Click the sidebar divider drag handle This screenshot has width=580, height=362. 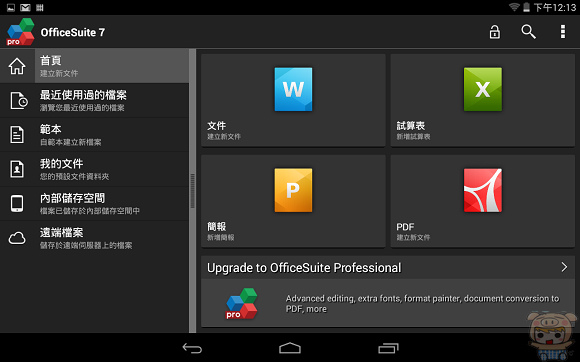192,191
